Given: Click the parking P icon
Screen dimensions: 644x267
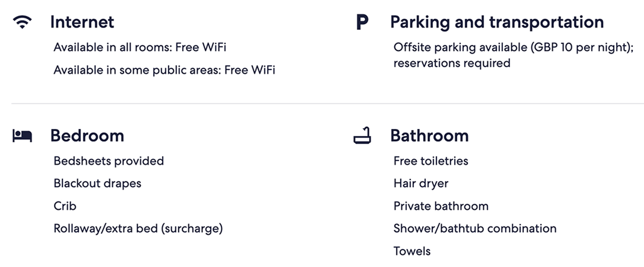Looking at the screenshot, I should coord(362,22).
